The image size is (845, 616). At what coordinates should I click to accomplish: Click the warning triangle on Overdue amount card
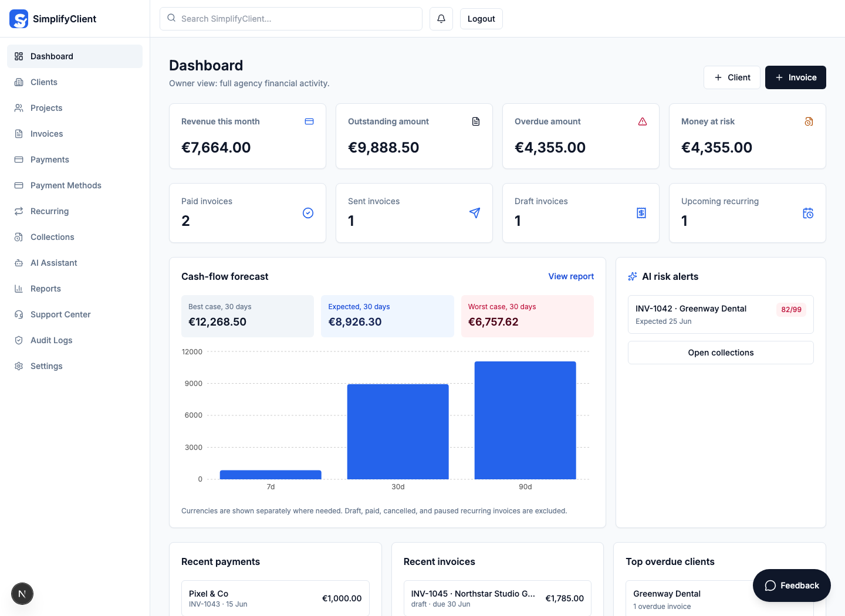643,121
